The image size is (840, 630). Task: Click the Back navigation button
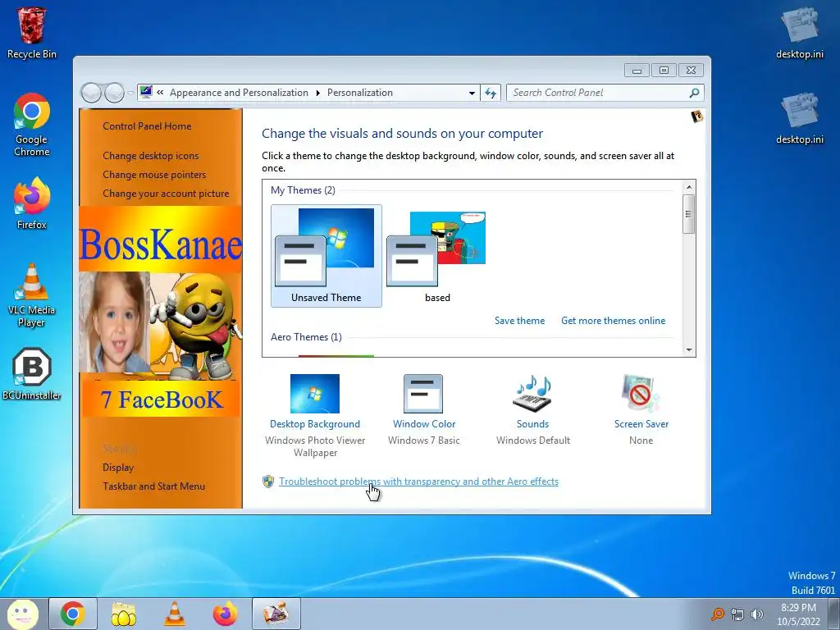point(91,93)
